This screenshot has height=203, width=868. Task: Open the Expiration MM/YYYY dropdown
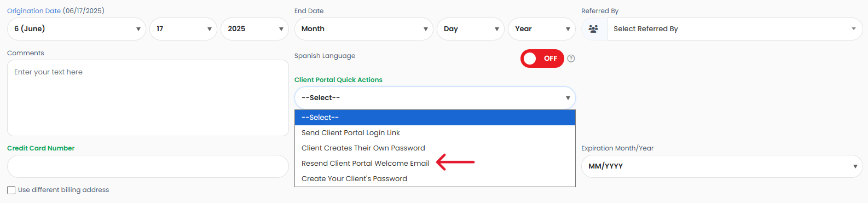coord(722,166)
